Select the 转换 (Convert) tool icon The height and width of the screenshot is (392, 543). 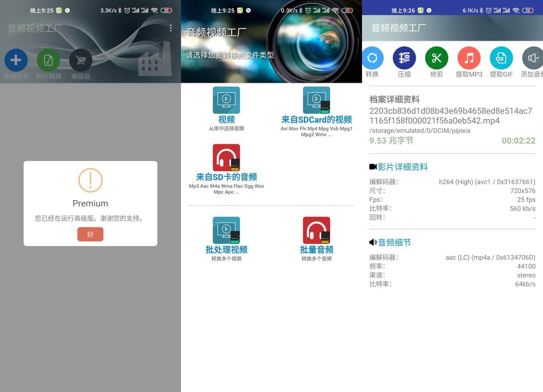point(372,58)
